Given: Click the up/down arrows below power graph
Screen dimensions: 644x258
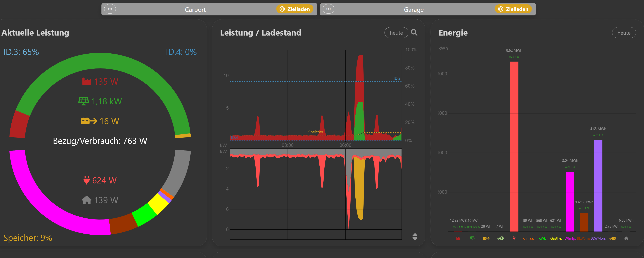Looking at the screenshot, I should click(415, 237).
